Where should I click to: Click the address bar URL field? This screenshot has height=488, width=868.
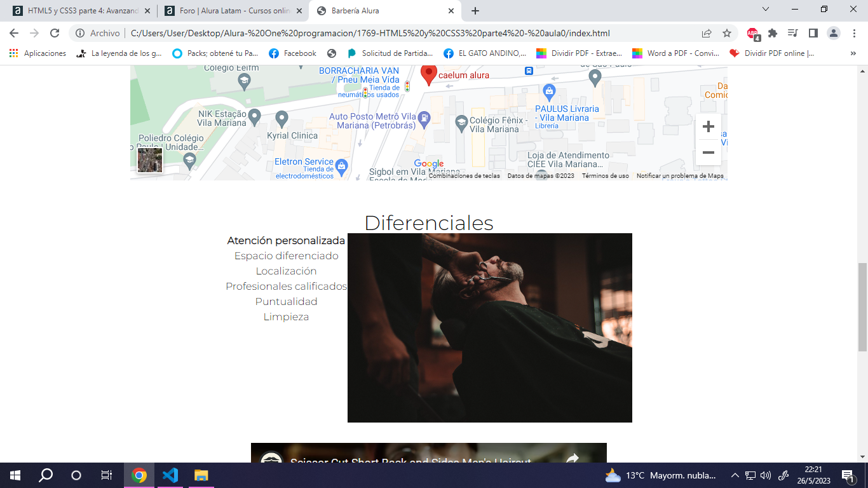coord(370,33)
